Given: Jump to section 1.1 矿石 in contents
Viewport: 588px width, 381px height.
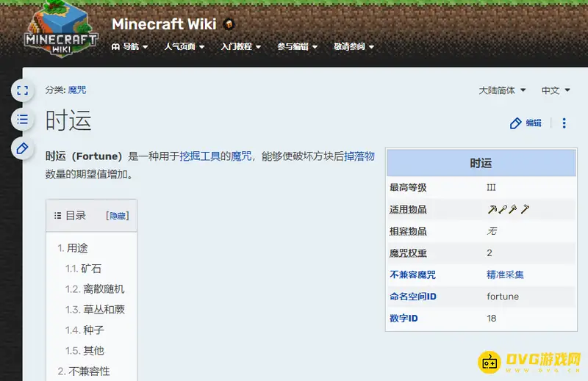Looking at the screenshot, I should coord(91,269).
